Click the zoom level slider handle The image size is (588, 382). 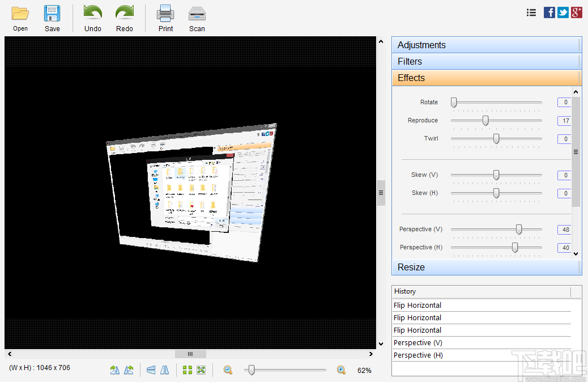[252, 370]
